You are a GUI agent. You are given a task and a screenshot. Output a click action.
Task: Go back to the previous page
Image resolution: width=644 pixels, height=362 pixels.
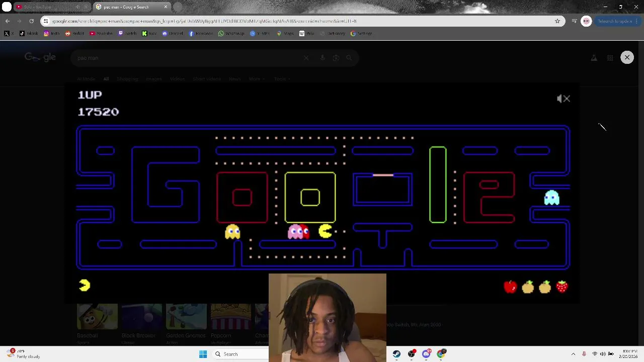(x=8, y=21)
